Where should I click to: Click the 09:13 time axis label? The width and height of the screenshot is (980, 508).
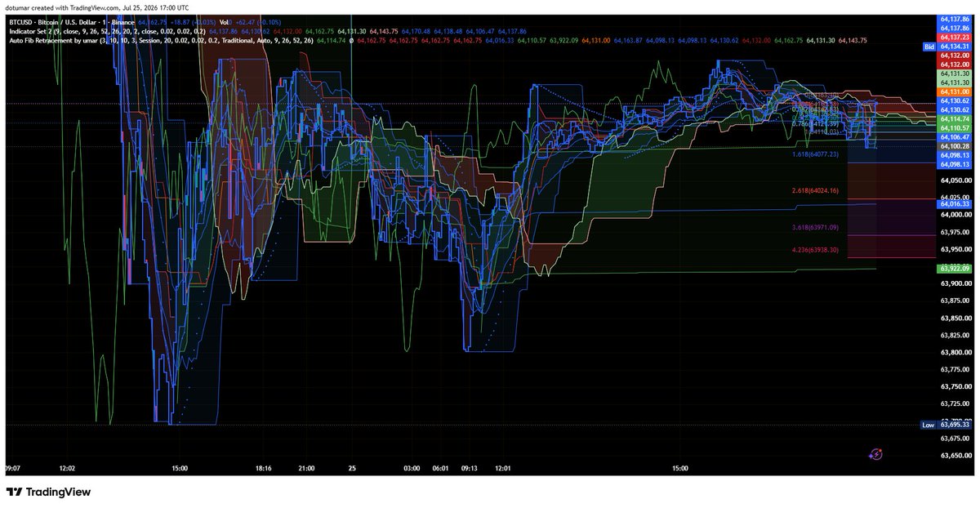pos(471,469)
